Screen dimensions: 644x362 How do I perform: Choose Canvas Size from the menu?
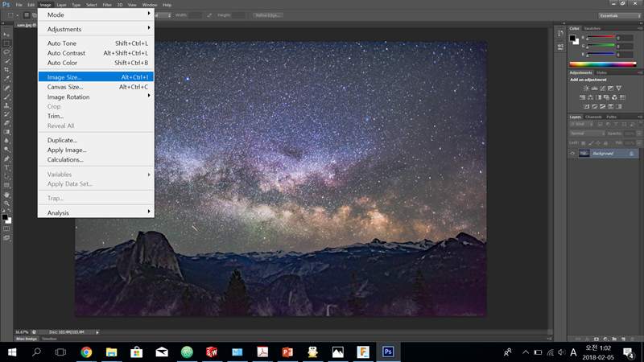point(96,87)
